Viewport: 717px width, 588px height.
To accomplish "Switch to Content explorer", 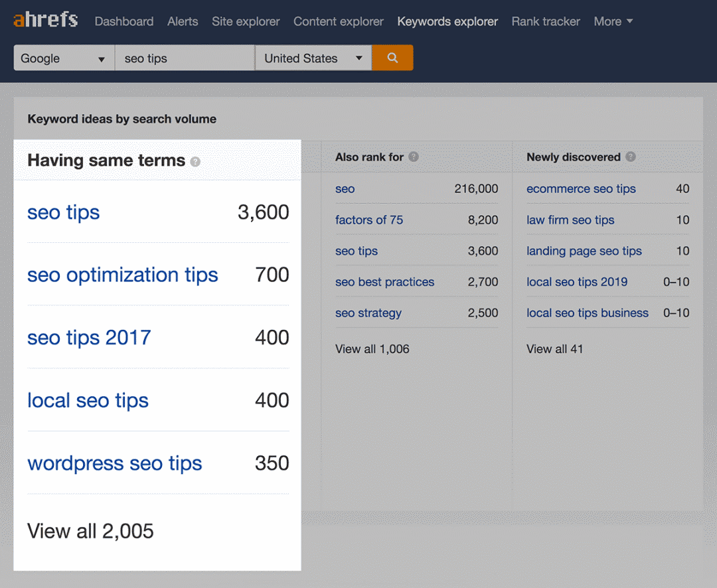I will point(339,21).
